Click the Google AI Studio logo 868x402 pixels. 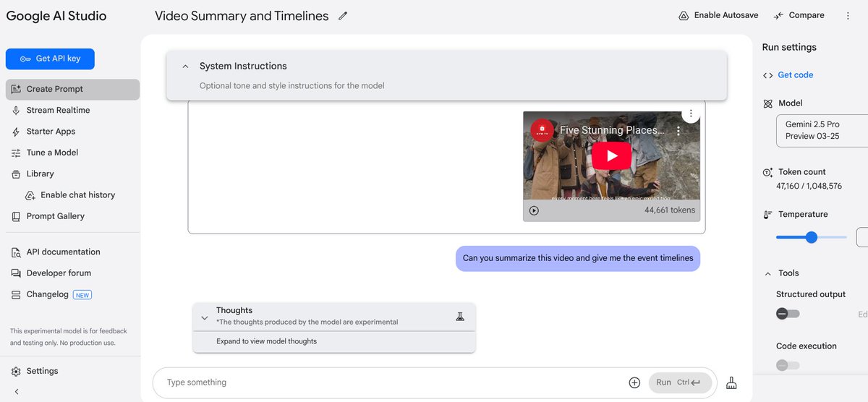click(56, 16)
